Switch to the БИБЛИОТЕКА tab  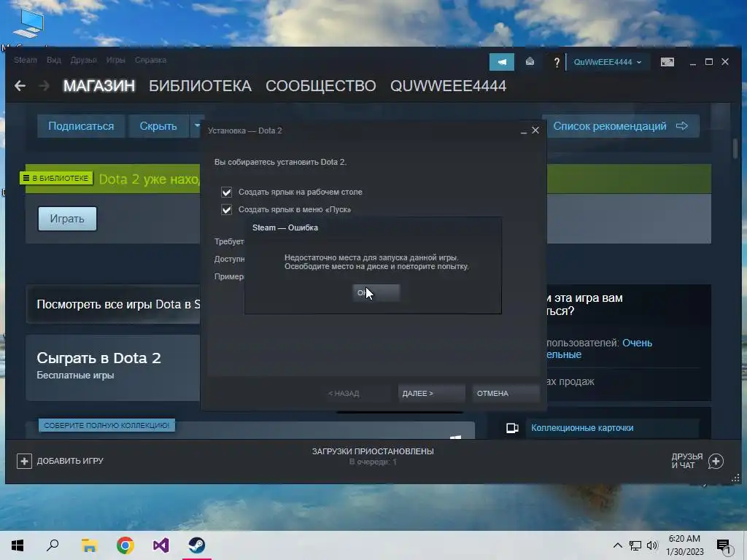tap(200, 86)
